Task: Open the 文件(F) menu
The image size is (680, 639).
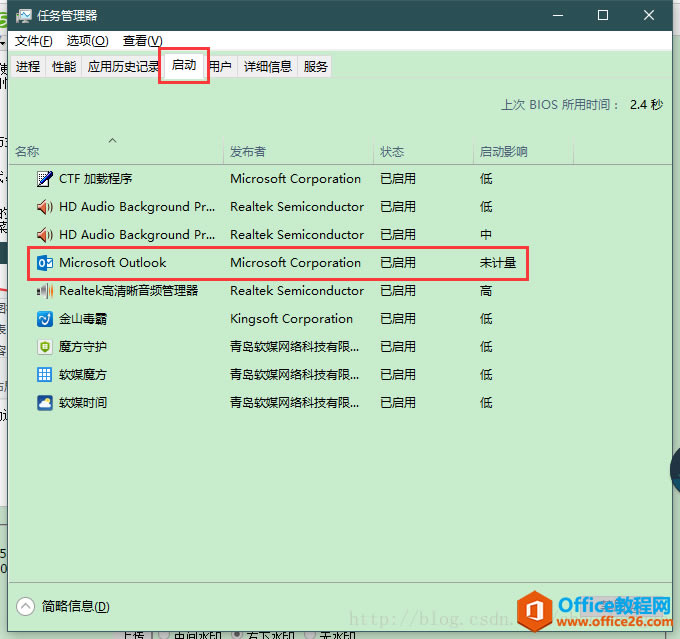Action: 34,41
